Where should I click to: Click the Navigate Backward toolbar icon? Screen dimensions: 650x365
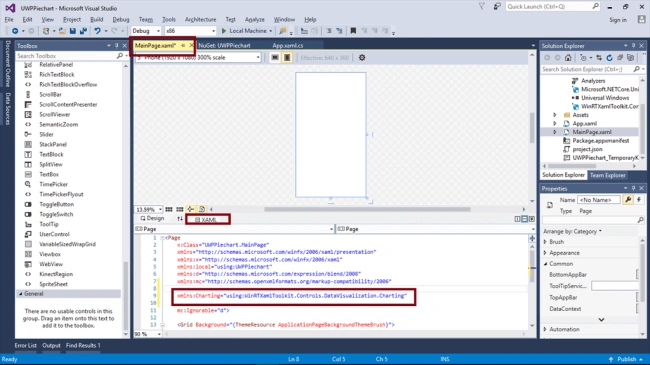15,31
